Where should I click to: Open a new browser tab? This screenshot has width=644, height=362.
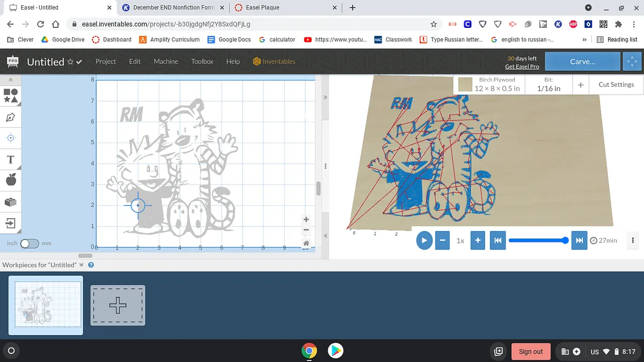click(353, 8)
